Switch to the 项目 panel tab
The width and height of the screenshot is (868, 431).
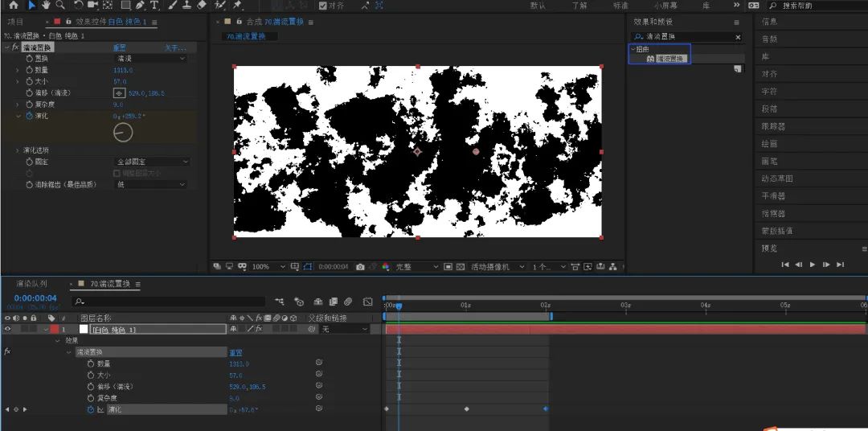(15, 22)
